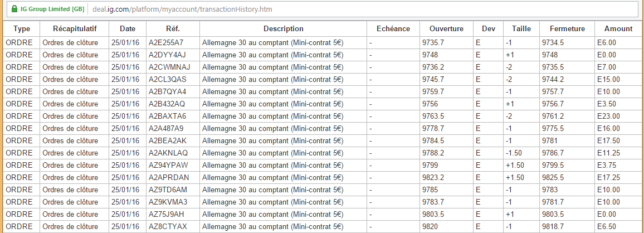Sort by the Amount column header
Screen dimensions: 644x233
pos(618,29)
